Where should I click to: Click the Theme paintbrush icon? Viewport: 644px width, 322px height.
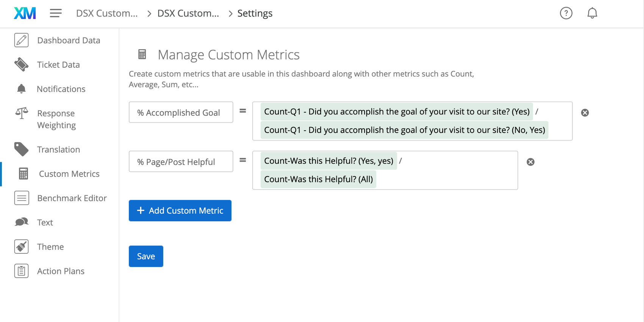tap(22, 247)
